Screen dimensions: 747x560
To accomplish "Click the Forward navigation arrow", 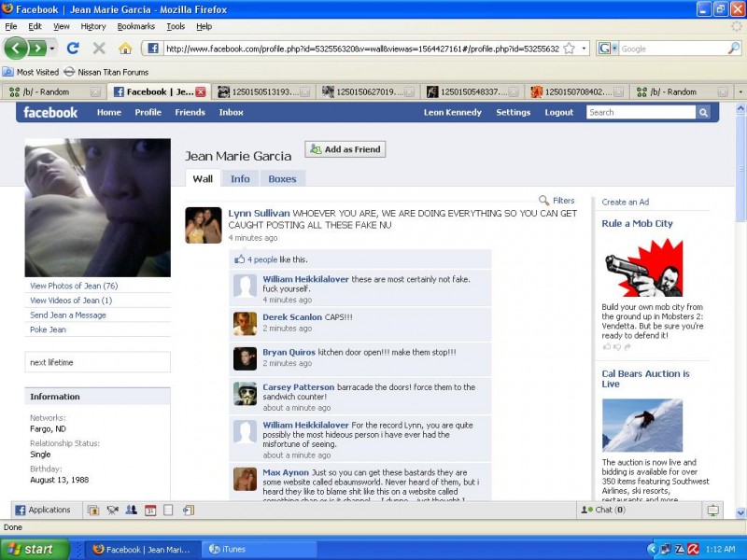I will [x=37, y=49].
